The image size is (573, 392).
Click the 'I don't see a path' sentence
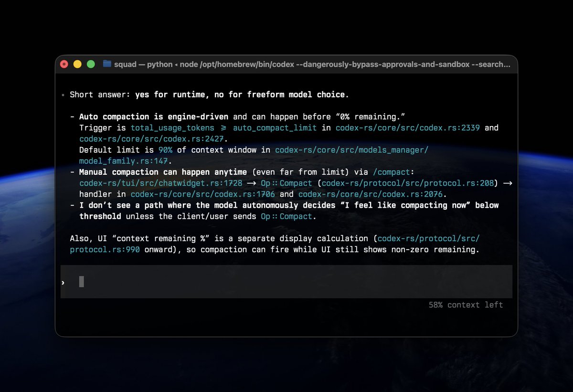pos(289,211)
